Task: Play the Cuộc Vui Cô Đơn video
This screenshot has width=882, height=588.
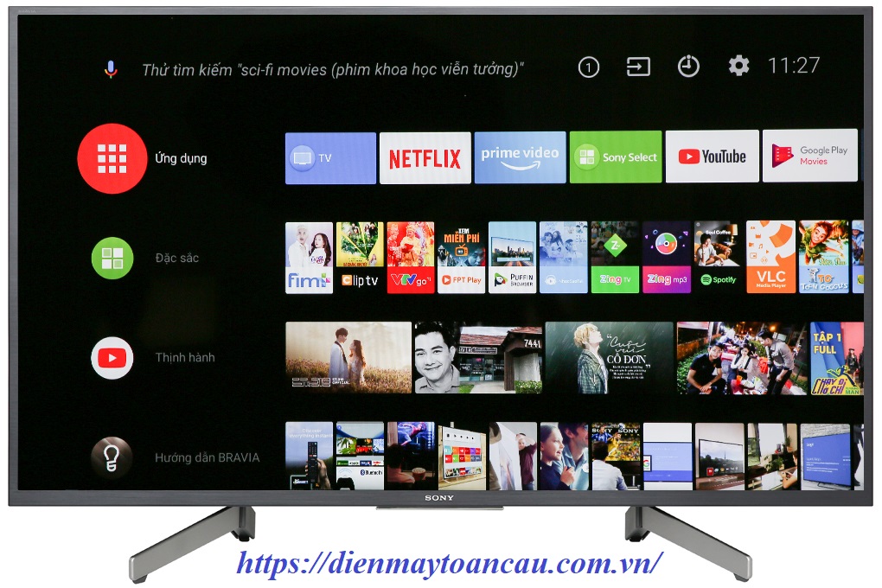Action: click(610, 357)
